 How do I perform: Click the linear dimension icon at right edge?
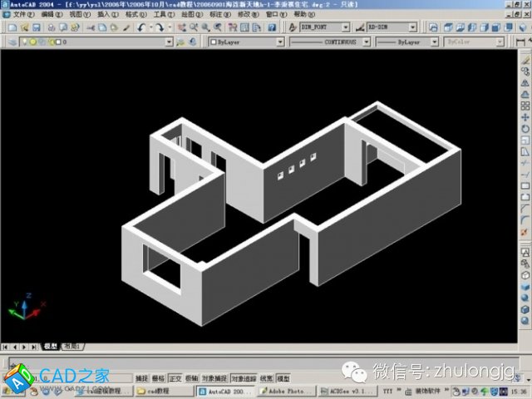tap(520, 42)
